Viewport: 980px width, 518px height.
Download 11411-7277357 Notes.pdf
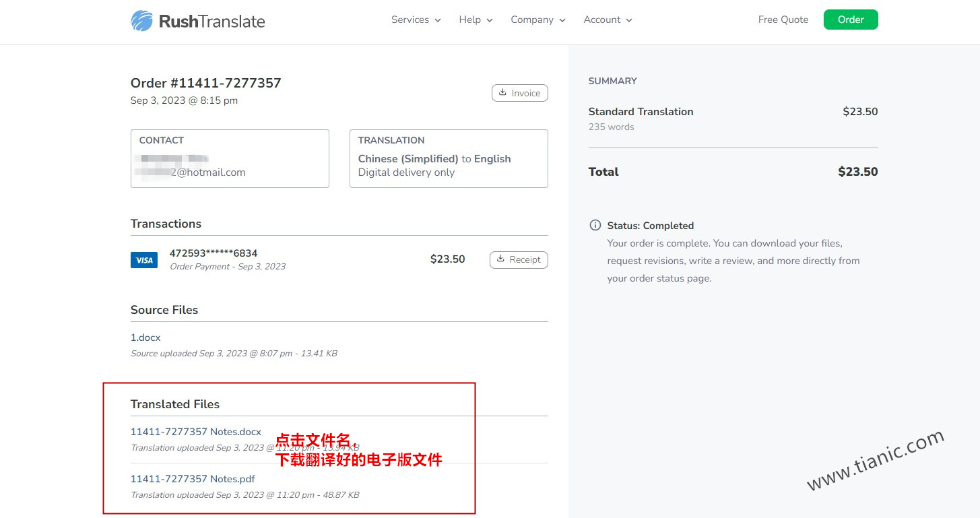(193, 479)
